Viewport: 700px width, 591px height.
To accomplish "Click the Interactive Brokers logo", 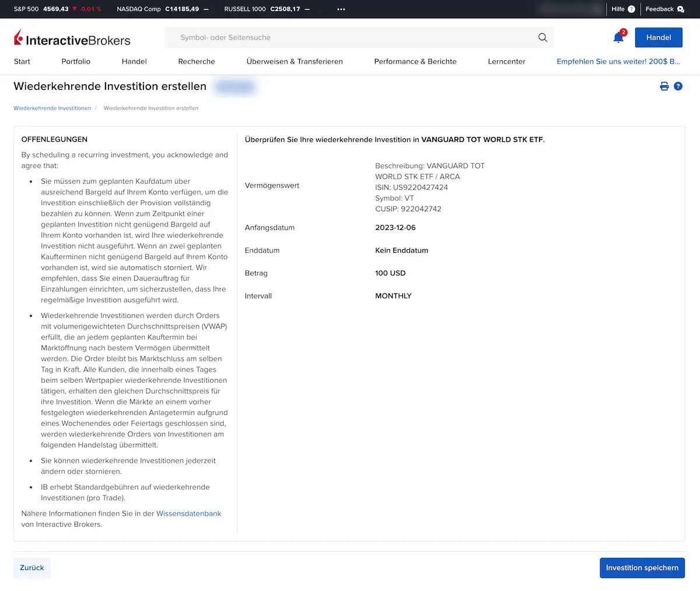I will tap(72, 39).
